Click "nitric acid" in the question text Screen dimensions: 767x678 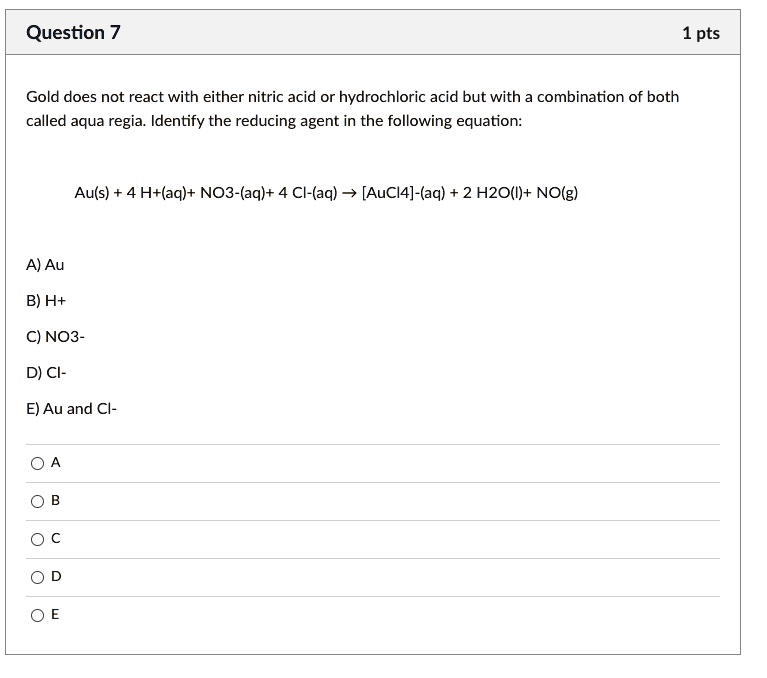coord(268,97)
